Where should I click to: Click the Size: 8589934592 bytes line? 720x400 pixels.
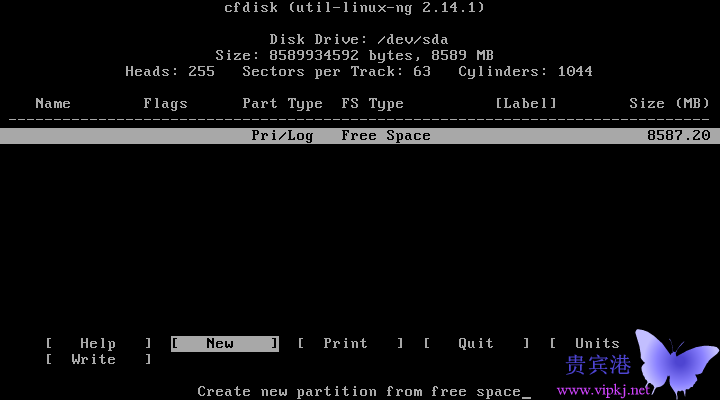354,56
